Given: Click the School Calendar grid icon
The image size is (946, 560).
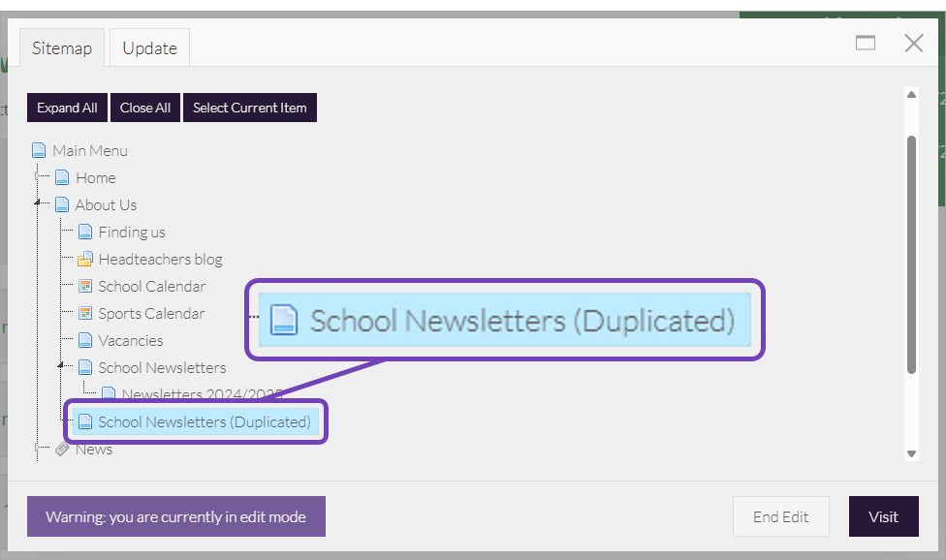Looking at the screenshot, I should click(x=85, y=286).
